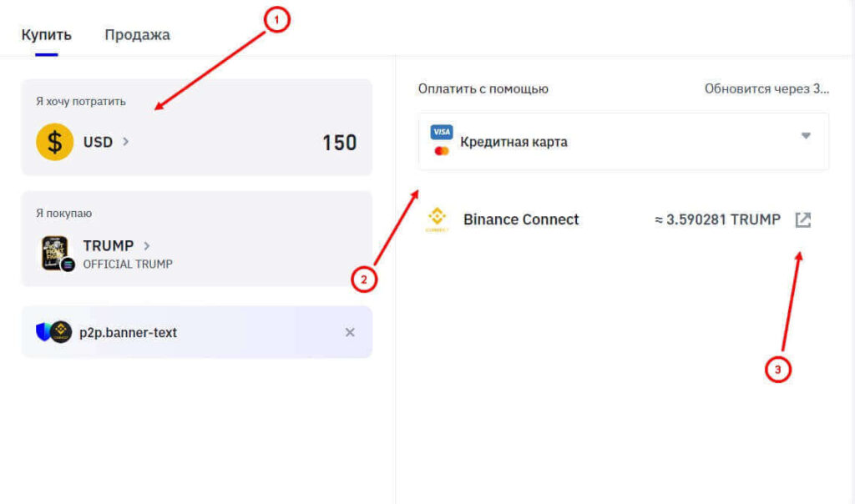Viewport: 855px width, 504px height.
Task: Click the Visa Mastercard card icon
Action: [441, 140]
